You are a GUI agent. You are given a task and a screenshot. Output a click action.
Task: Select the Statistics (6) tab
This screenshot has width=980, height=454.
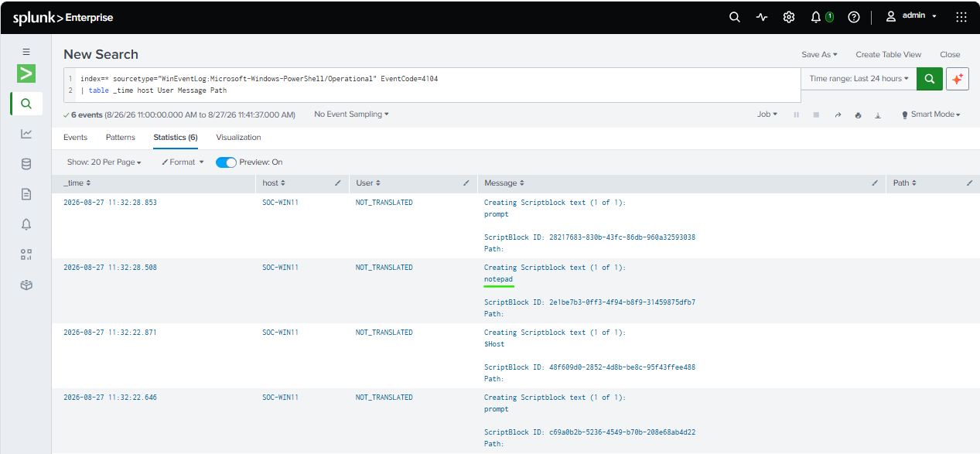[176, 138]
